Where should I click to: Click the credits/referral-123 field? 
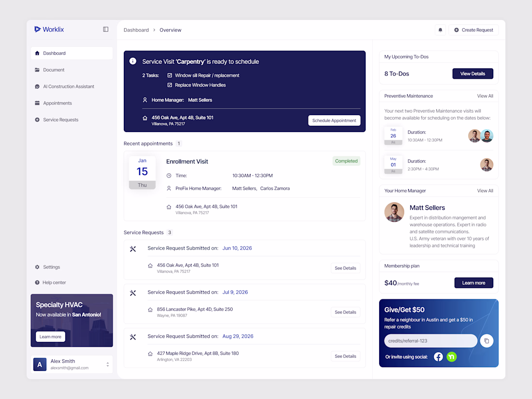pyautogui.click(x=430, y=341)
